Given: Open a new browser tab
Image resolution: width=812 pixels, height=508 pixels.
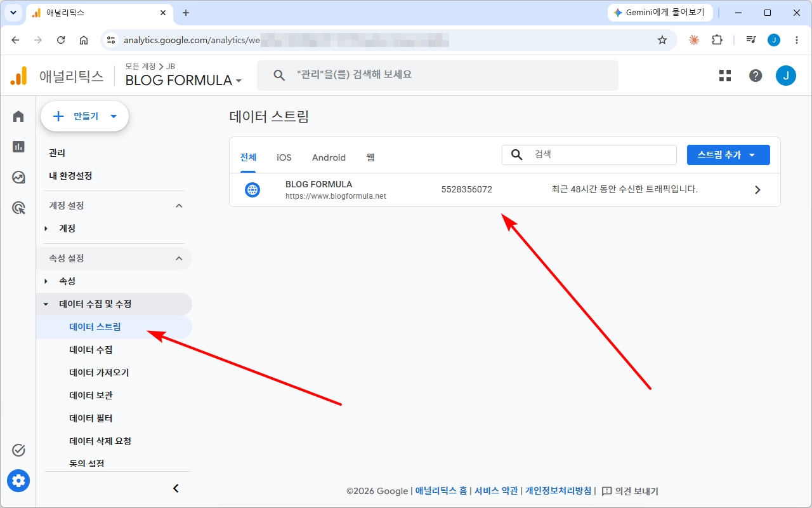Looking at the screenshot, I should click(x=186, y=13).
